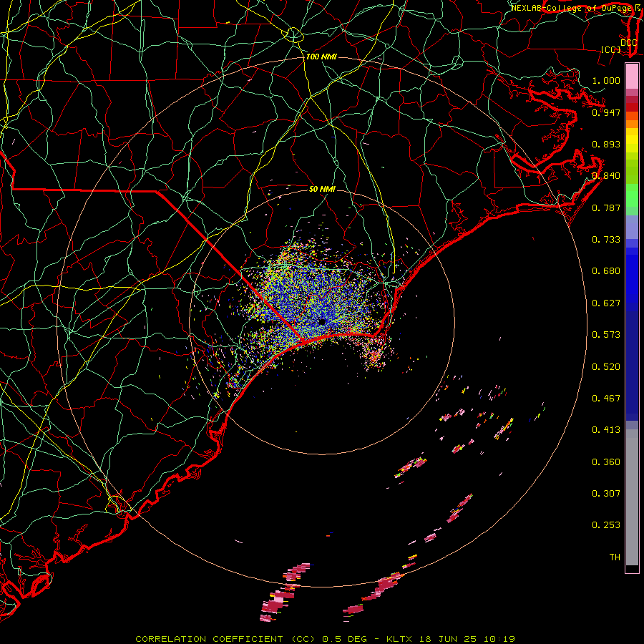Click the 0.680 legend value
The width and height of the screenshot is (644, 644).
[x=606, y=270]
